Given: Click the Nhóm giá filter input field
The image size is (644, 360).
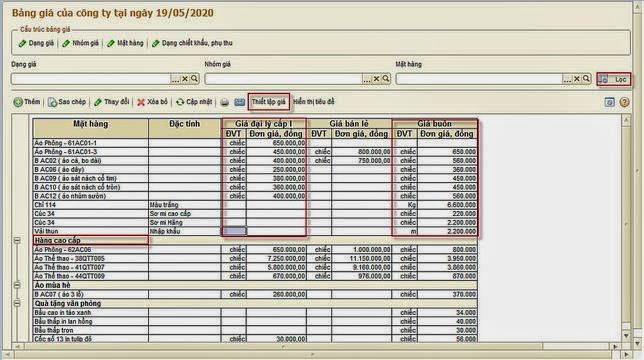Looking at the screenshot, I should [283, 79].
